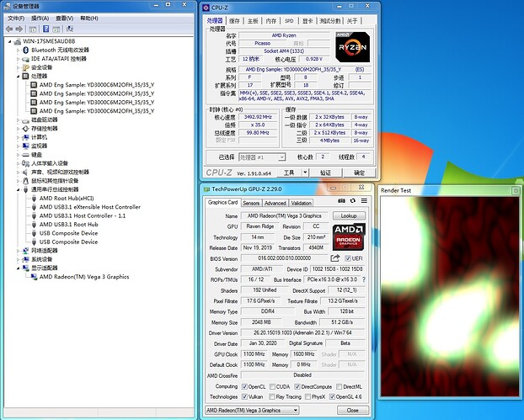The width and height of the screenshot is (524, 420).
Task: Switch to the Advanced tab in GPU-Z
Action: pyautogui.click(x=275, y=203)
